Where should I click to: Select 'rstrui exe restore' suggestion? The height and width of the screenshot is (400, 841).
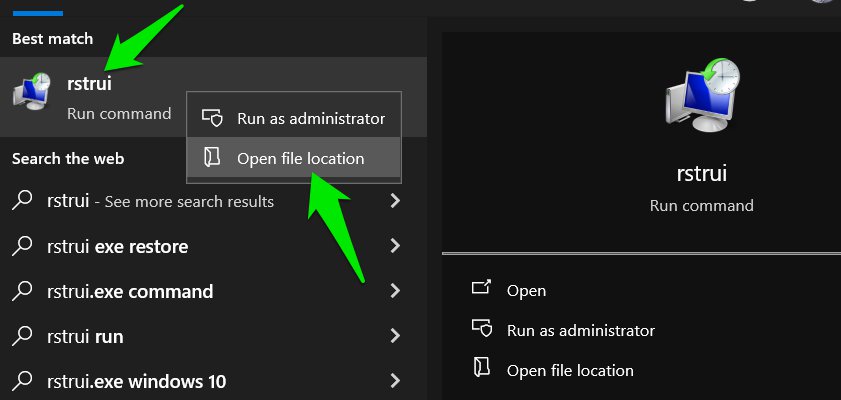[213, 246]
